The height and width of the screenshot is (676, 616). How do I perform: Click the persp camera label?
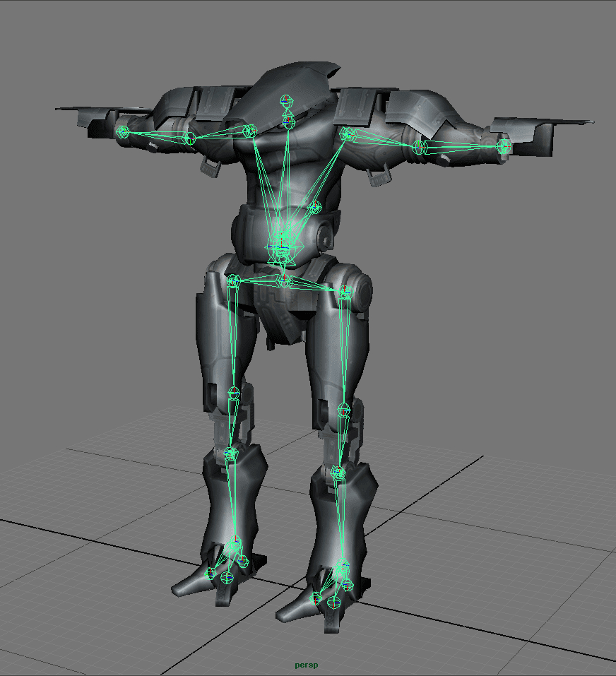[x=306, y=664]
